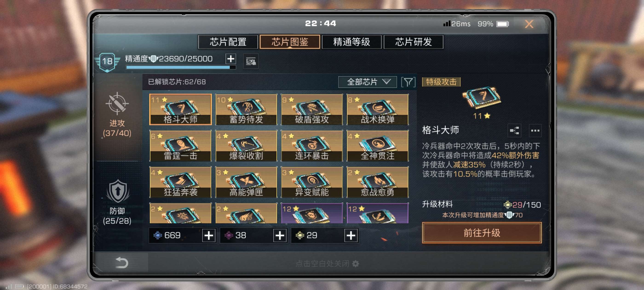Add blue chip material with plus icon
Image resolution: width=644 pixels, height=290 pixels.
[209, 235]
